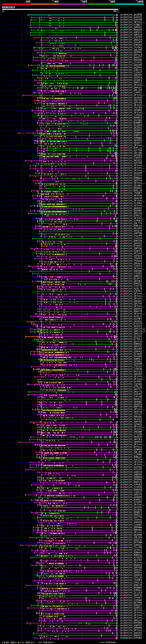Image resolution: width=146 pixels, height=644 pixels.
Task: Select hit UniRef100_C6TAX2
Action: click(x=131, y=550)
